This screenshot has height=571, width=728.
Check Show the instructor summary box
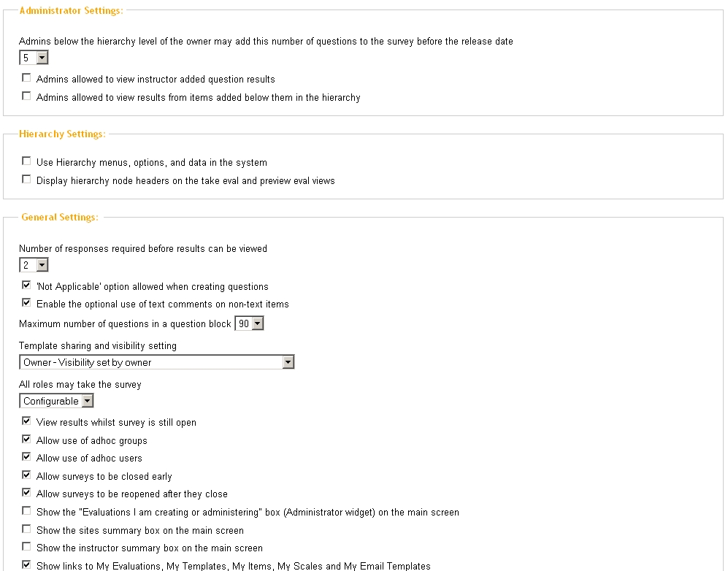click(x=27, y=547)
